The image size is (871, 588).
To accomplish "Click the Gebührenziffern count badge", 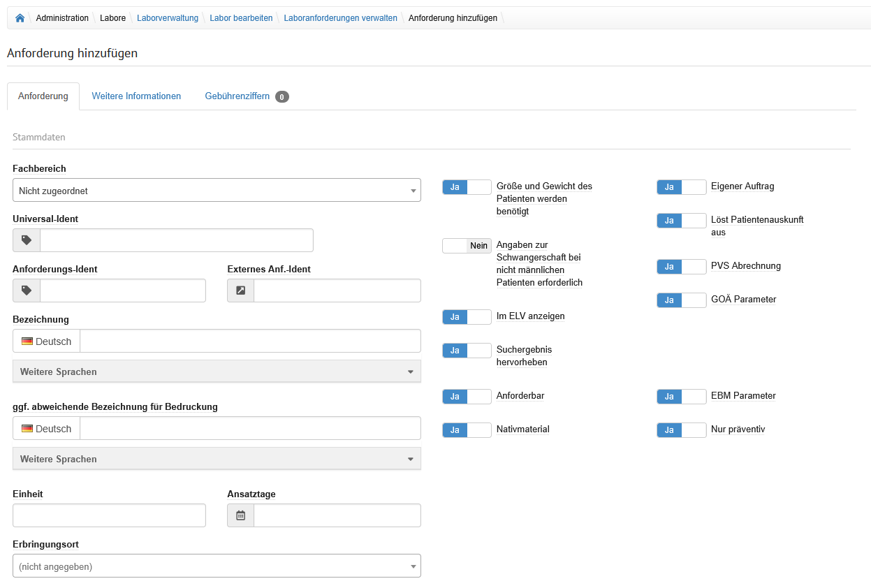I will 281,97.
